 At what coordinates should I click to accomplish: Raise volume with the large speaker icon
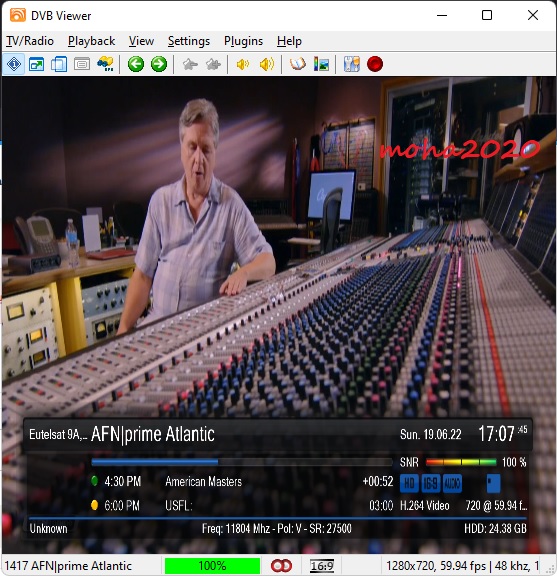[x=266, y=64]
